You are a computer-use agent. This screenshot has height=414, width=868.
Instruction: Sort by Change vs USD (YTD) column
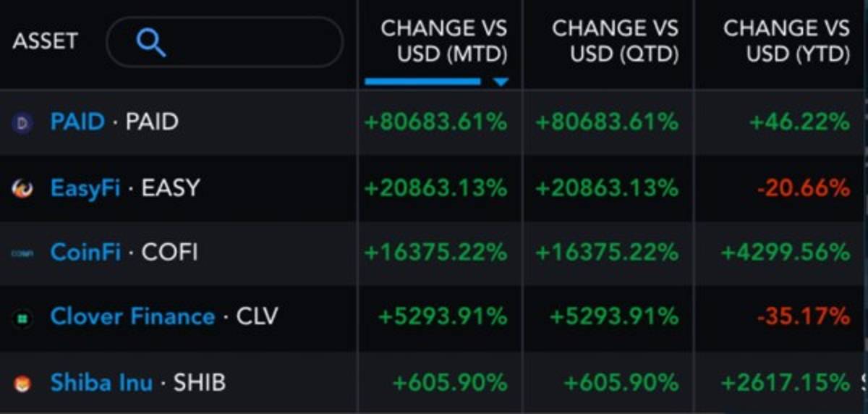(786, 41)
